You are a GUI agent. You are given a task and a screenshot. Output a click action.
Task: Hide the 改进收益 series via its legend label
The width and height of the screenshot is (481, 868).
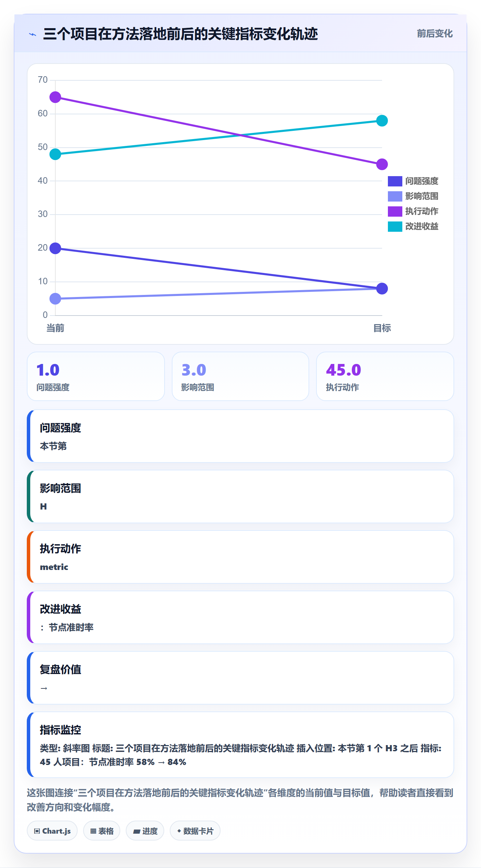[422, 226]
